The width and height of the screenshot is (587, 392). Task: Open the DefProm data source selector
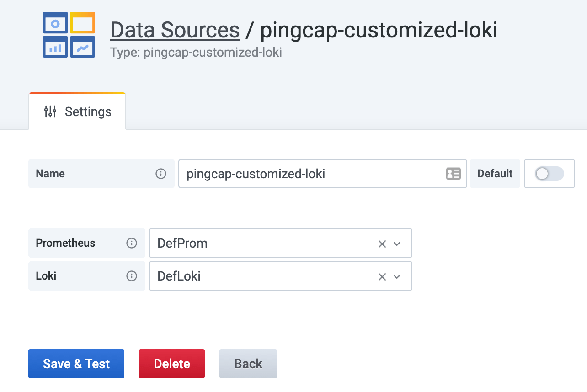click(x=281, y=243)
